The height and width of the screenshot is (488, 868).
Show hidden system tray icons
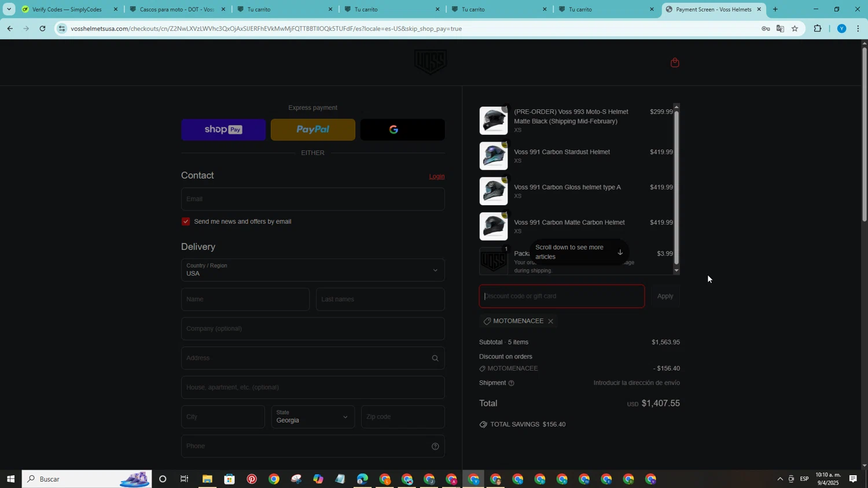click(779, 479)
